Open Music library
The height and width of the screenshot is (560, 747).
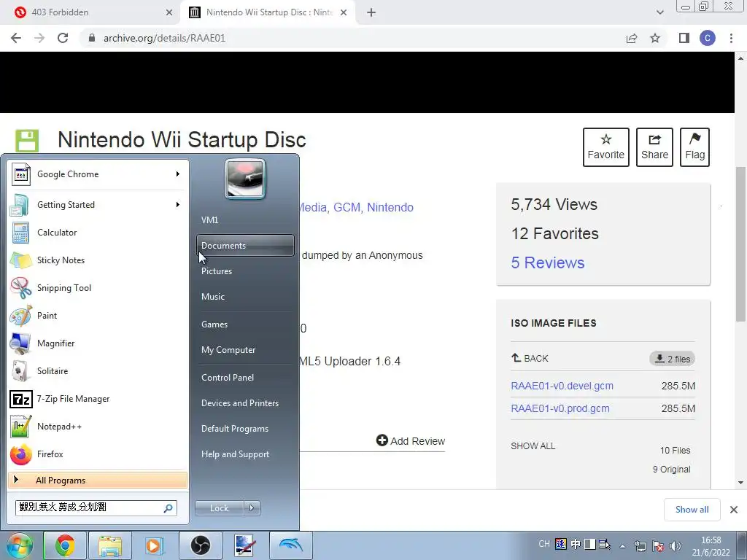click(x=245, y=296)
